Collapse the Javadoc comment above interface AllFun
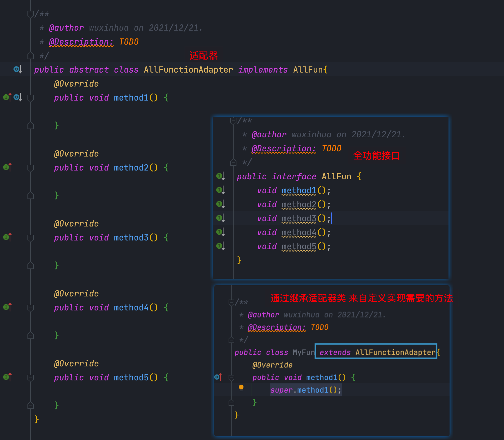The width and height of the screenshot is (504, 440). point(233,120)
